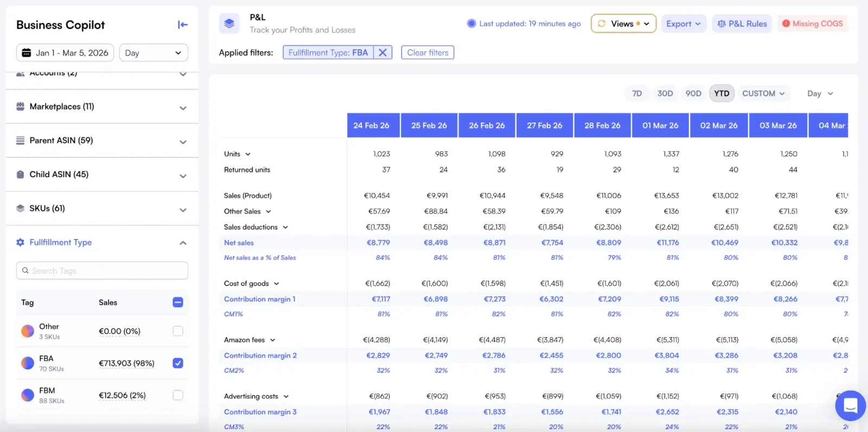This screenshot has width=868, height=432.
Task: Collapse the Business Copilot sidebar
Action: 183,24
